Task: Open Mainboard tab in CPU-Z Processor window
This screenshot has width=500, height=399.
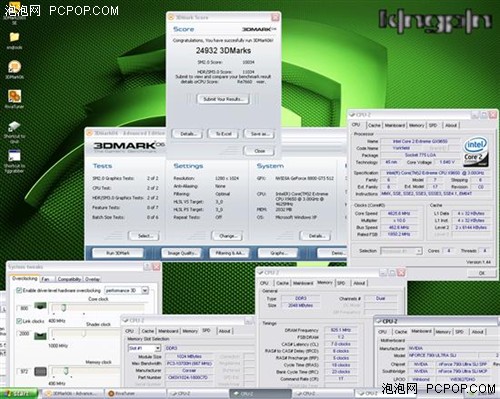Action: pyautogui.click(x=395, y=125)
